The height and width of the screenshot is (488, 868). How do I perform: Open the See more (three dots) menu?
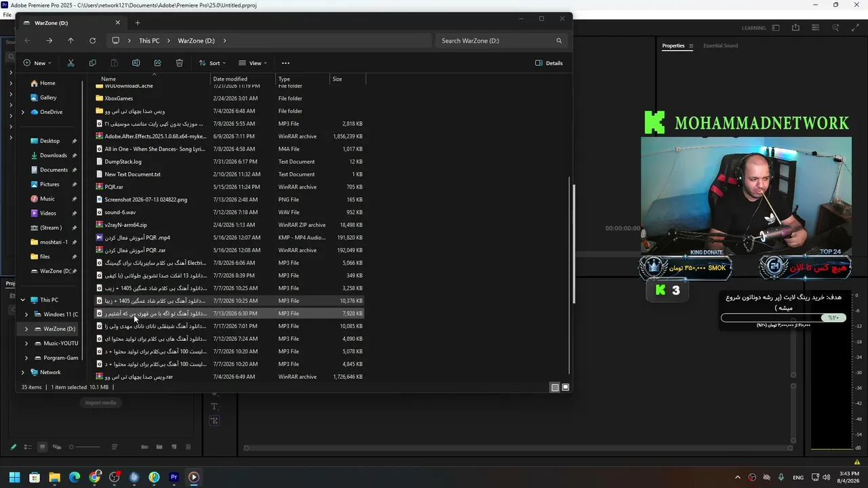[x=285, y=63]
